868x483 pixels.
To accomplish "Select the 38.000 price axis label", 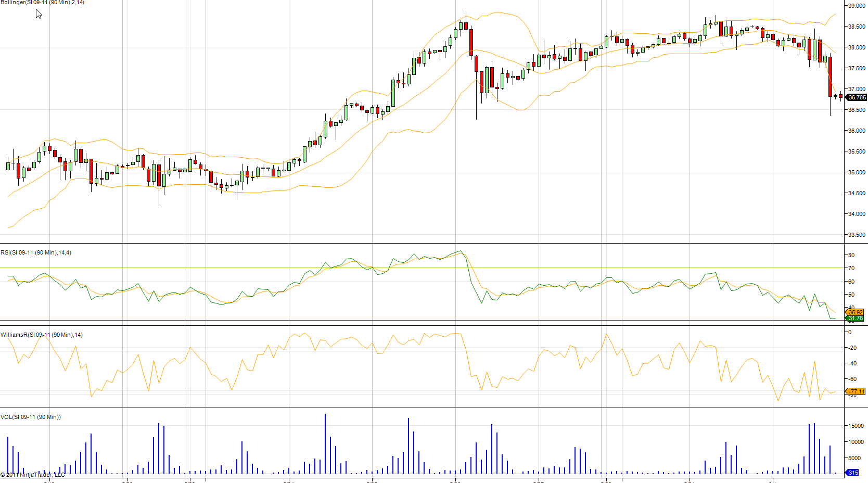I will point(857,47).
